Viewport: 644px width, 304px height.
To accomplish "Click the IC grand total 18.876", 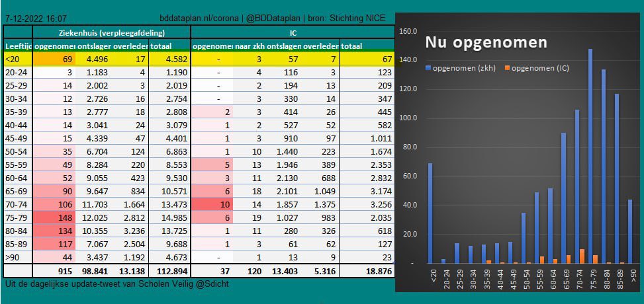I will coord(379,271).
